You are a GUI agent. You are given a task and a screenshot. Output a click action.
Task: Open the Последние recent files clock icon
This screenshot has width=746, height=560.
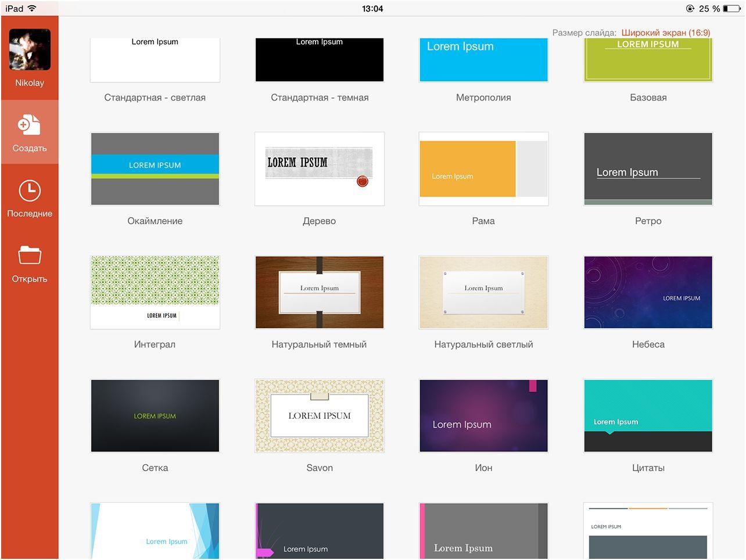pyautogui.click(x=30, y=191)
